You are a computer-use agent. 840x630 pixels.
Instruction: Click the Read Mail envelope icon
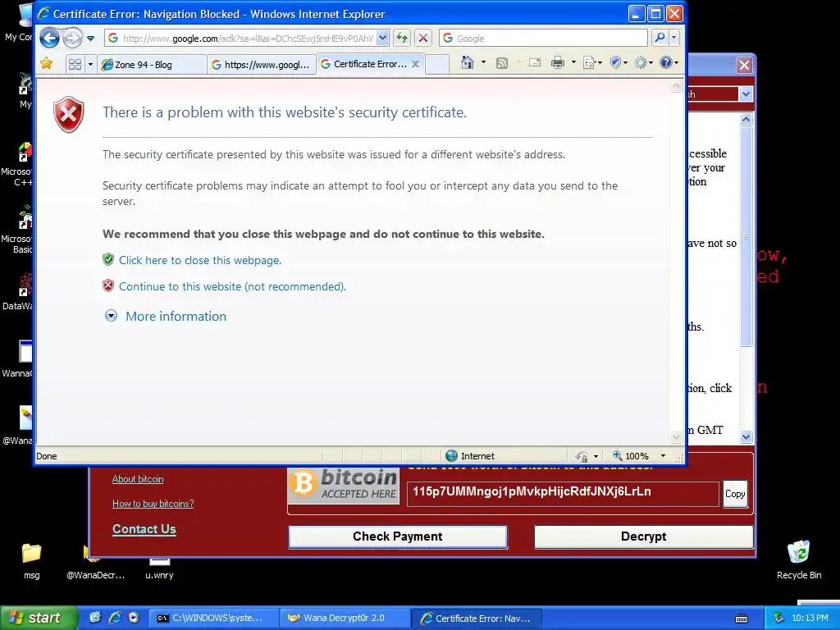pos(535,62)
